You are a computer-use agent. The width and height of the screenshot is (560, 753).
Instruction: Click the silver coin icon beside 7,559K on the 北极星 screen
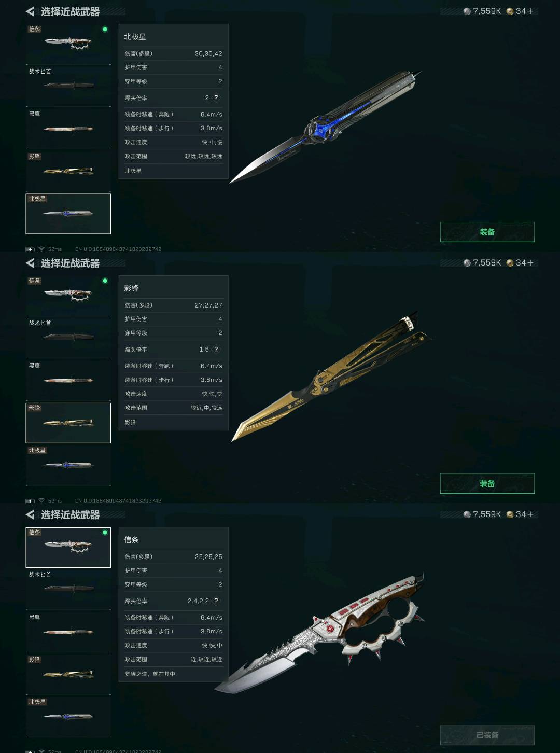pyautogui.click(x=467, y=11)
